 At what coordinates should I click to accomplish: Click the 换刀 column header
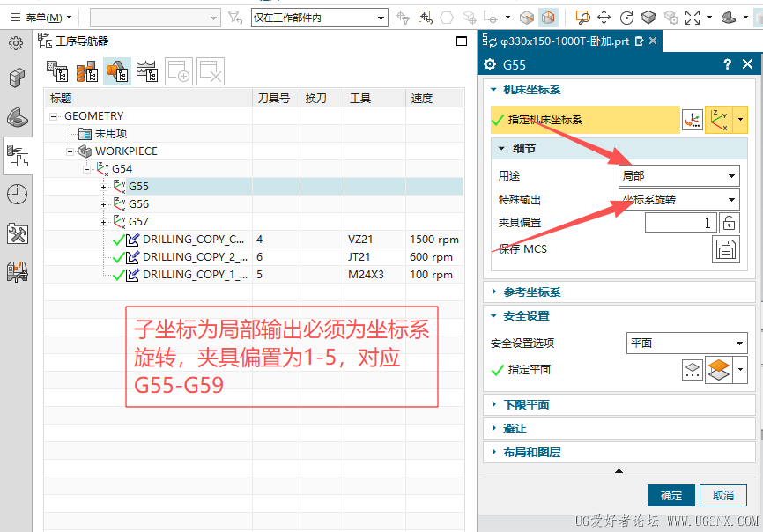322,99
